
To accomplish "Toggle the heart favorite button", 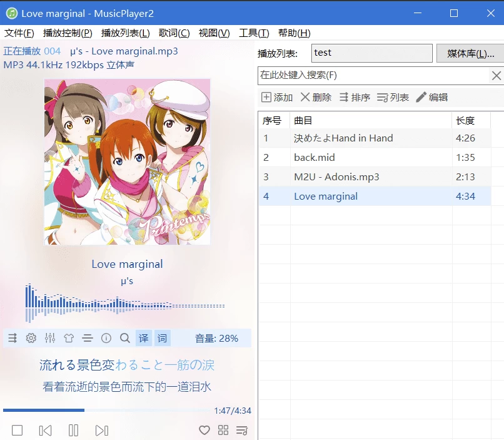I will pyautogui.click(x=204, y=430).
